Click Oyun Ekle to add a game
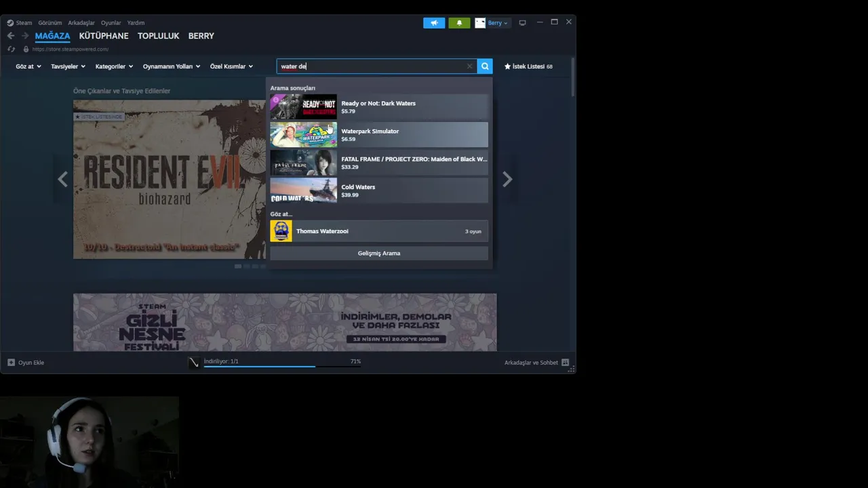868x488 pixels. pos(26,363)
